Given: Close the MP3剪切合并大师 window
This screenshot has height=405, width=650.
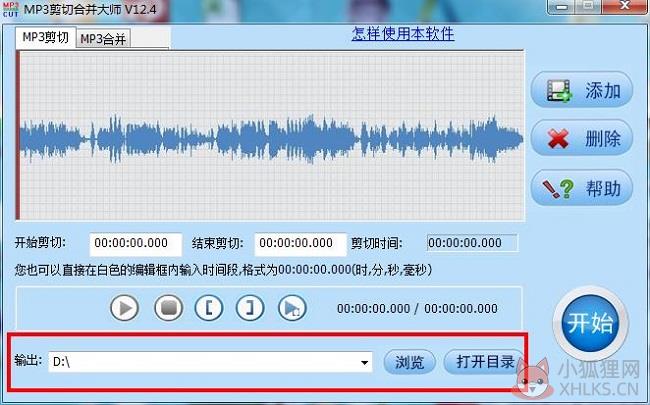Looking at the screenshot, I should tap(624, 5).
